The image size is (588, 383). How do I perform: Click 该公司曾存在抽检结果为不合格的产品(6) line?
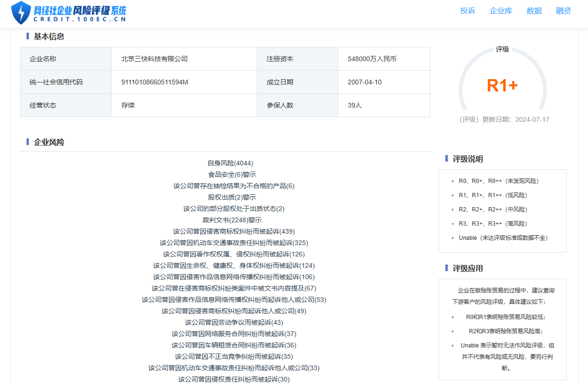pyautogui.click(x=234, y=186)
